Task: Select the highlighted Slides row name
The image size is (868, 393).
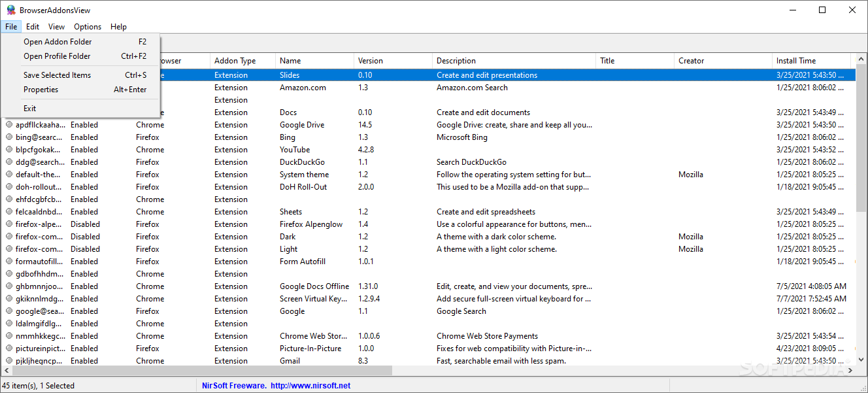Action: point(289,75)
